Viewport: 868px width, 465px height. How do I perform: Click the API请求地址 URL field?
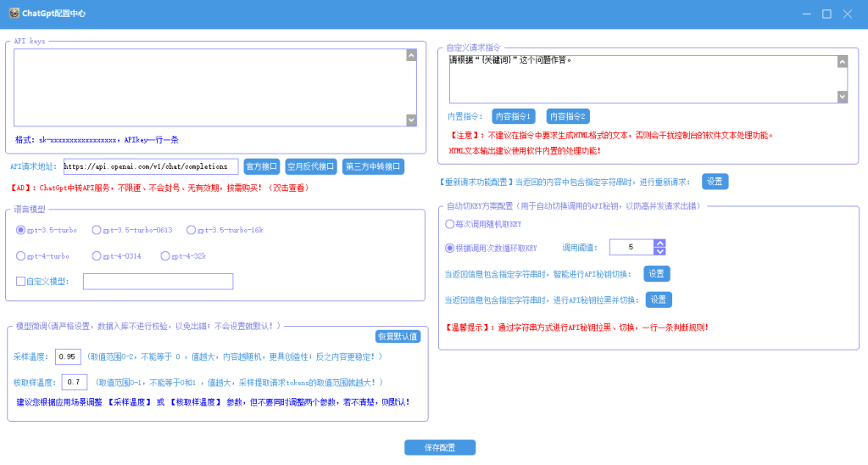tap(151, 167)
